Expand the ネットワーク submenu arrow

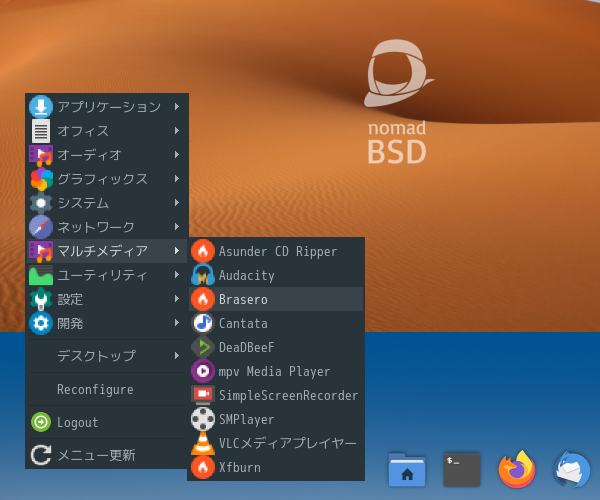(x=177, y=227)
